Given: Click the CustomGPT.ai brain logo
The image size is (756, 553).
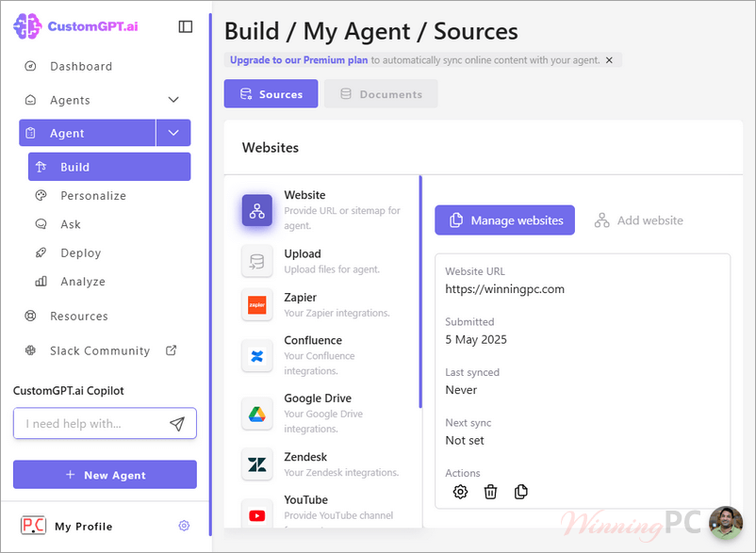Looking at the screenshot, I should point(27,26).
